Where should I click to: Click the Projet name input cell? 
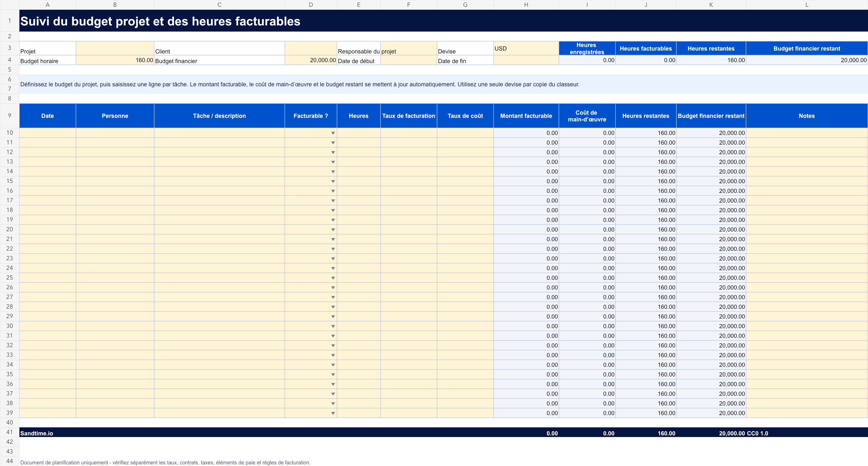click(115, 48)
